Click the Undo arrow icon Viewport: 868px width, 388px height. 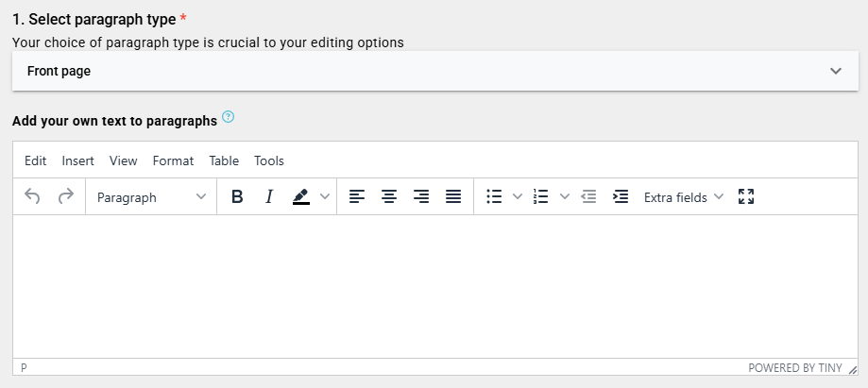(32, 196)
